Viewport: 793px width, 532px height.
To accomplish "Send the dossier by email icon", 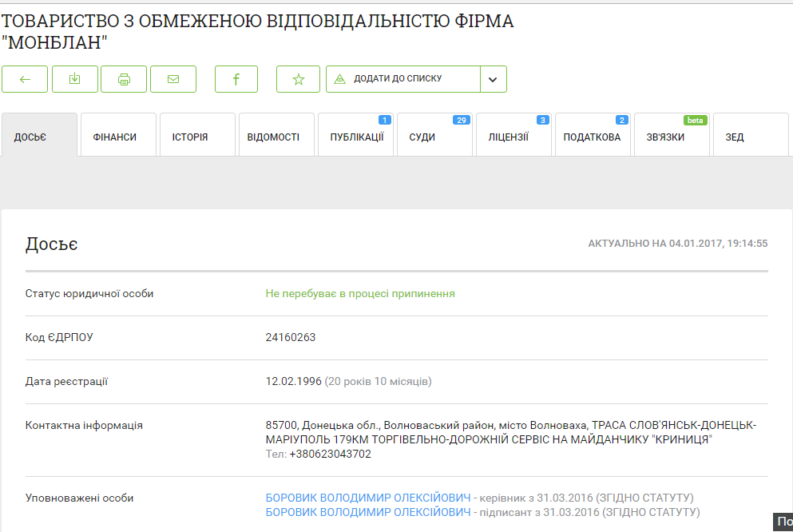I will coord(173,79).
